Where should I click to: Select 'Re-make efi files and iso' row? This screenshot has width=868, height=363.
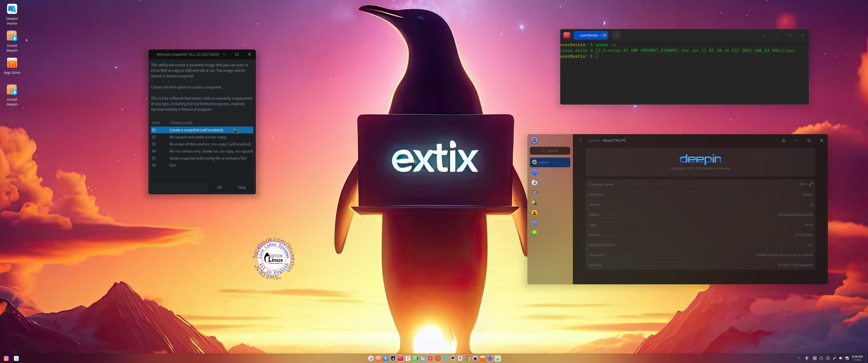coord(202,144)
